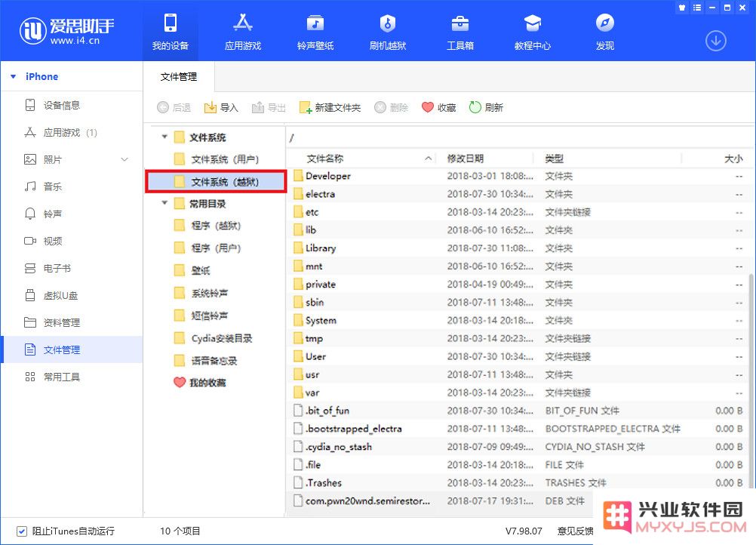Screen dimensions: 756x545
Task: Select 资料管理 in the sidebar
Action: pos(72,322)
